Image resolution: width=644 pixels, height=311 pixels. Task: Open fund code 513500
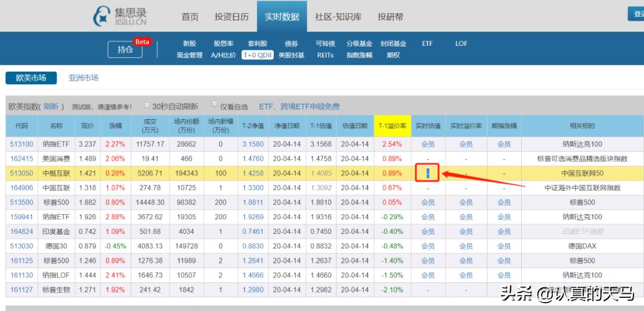tap(22, 202)
